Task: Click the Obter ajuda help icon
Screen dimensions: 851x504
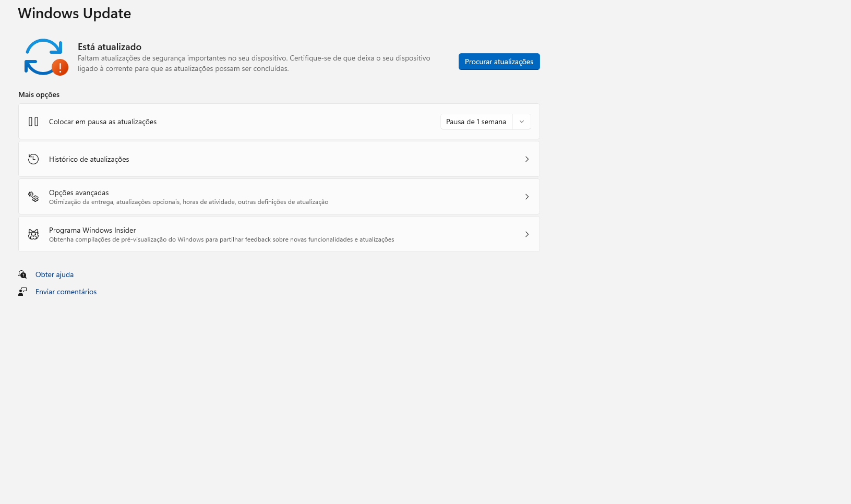Action: click(22, 274)
